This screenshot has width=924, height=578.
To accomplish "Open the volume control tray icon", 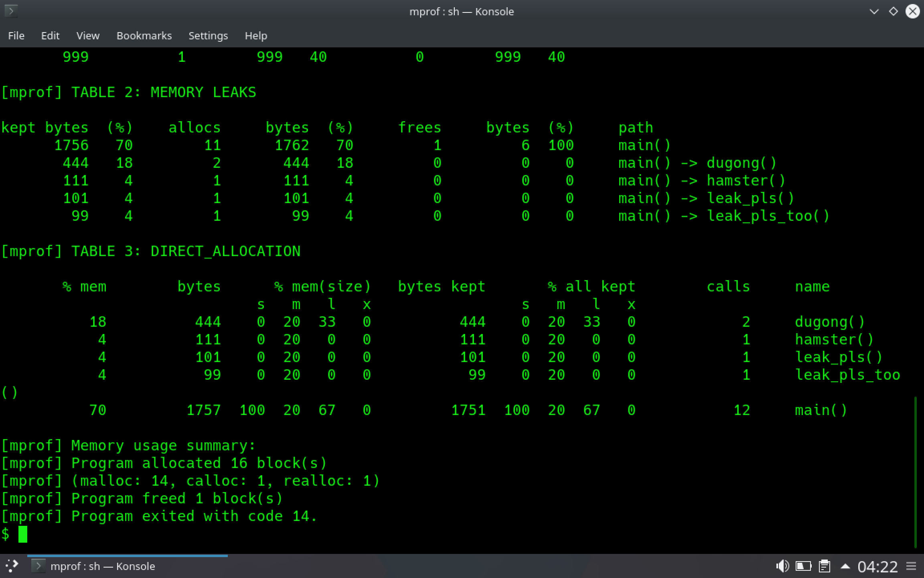I will pyautogui.click(x=782, y=566).
